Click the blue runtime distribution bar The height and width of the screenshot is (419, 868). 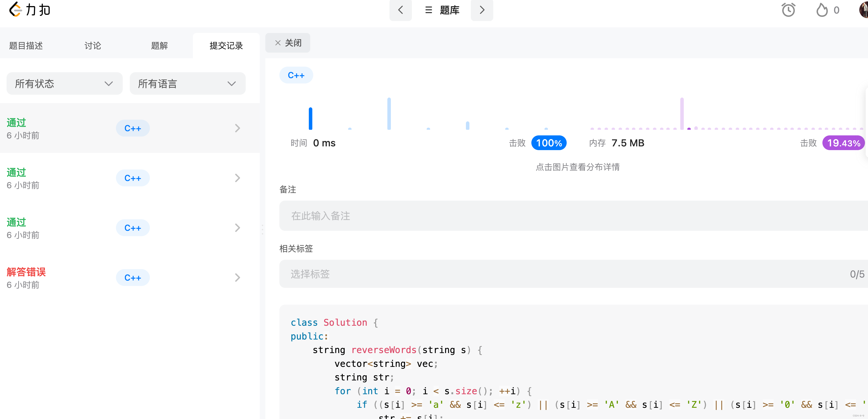pos(310,118)
